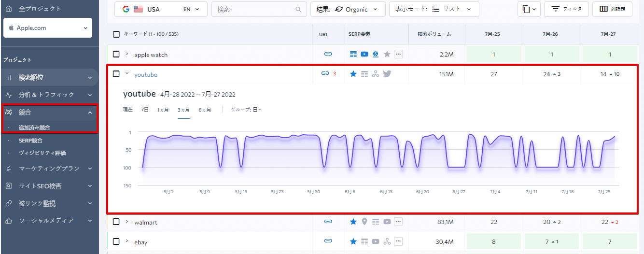Collapse the 競合 sidebar menu
The width and height of the screenshot is (644, 254).
click(49, 112)
